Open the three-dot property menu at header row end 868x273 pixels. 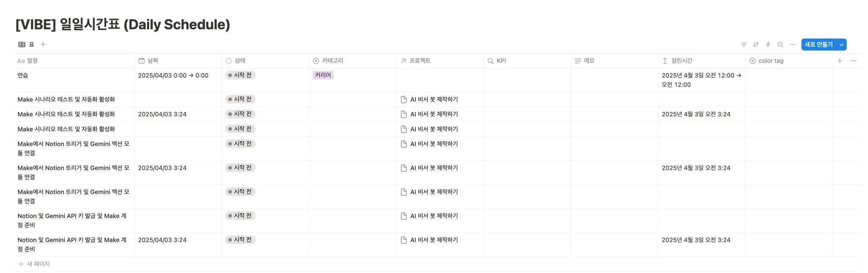pos(854,61)
